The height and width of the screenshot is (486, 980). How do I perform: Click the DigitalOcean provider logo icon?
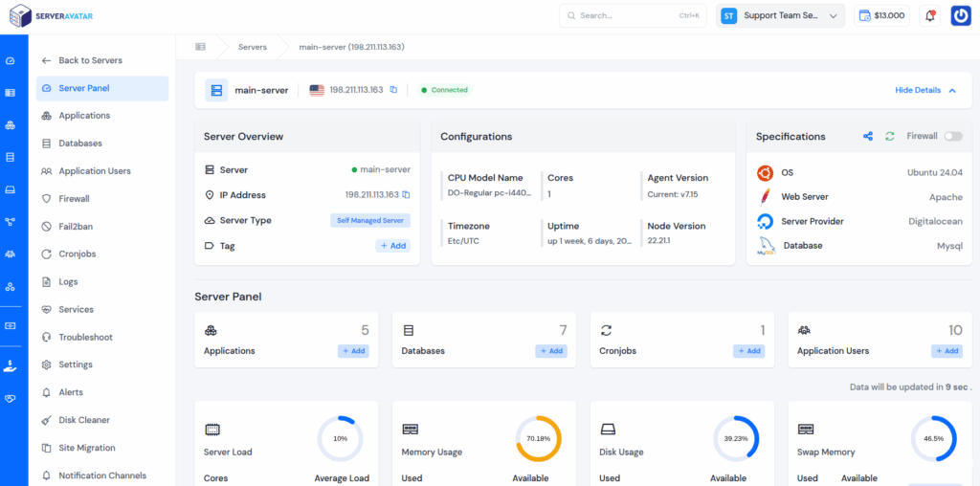(x=765, y=221)
